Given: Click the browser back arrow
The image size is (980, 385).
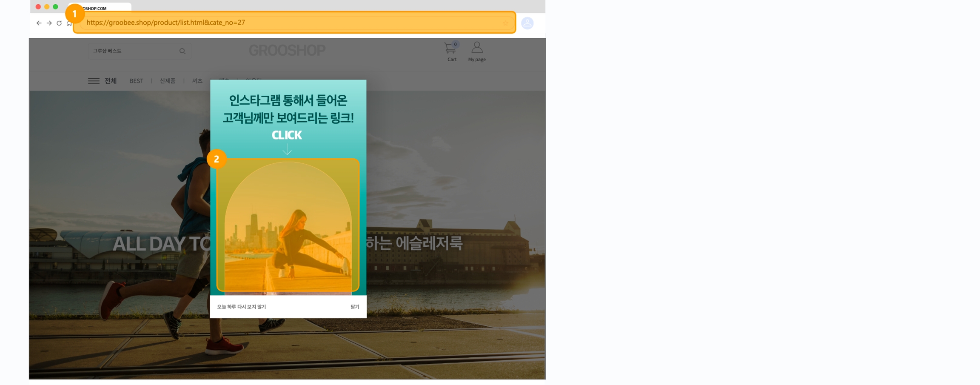Looking at the screenshot, I should [39, 23].
